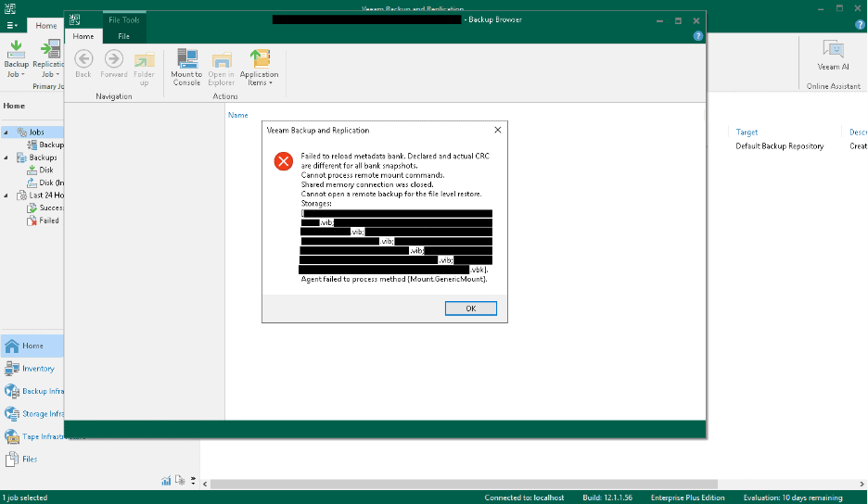Click the navigation pane options arrow

(x=193, y=481)
